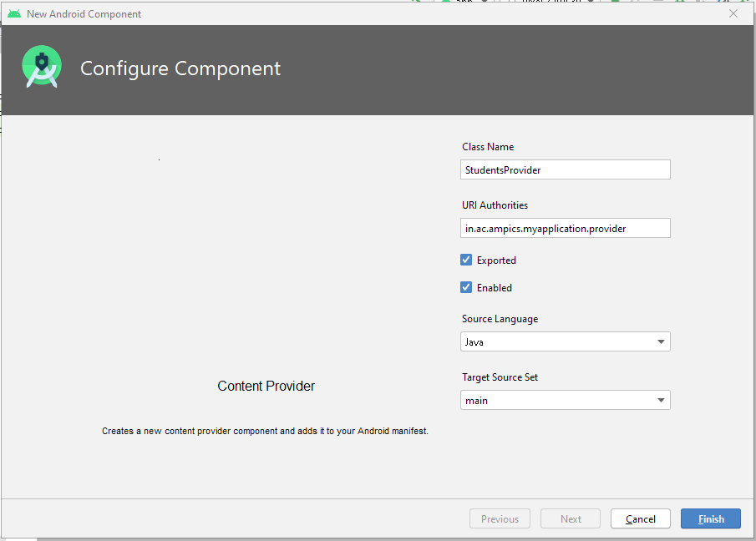This screenshot has height=541, width=756.
Task: Cancel the component wizard
Action: (640, 518)
